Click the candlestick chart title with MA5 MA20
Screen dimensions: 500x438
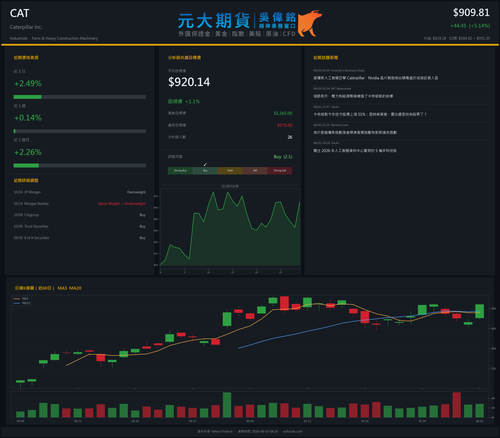(48, 288)
